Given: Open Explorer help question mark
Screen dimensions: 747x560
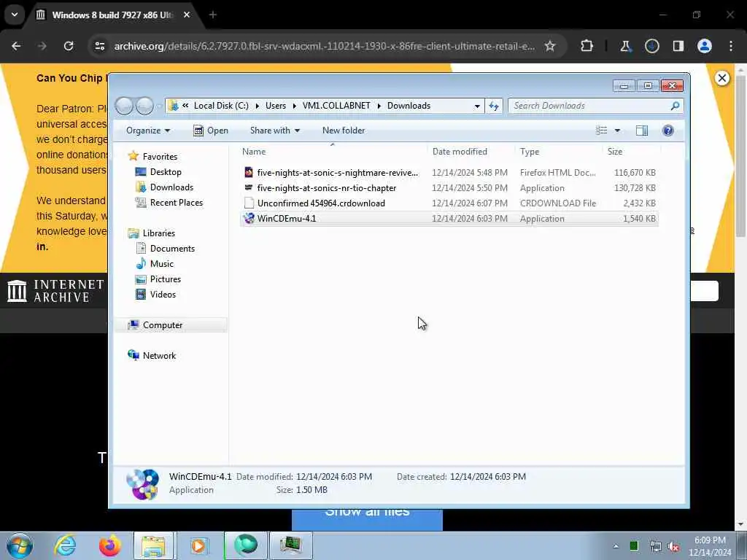Looking at the screenshot, I should (x=668, y=131).
